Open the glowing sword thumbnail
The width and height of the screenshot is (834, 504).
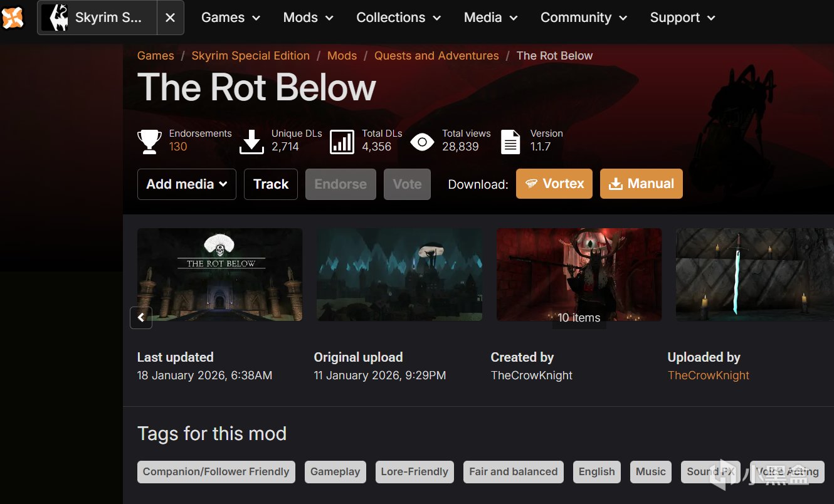pyautogui.click(x=755, y=275)
